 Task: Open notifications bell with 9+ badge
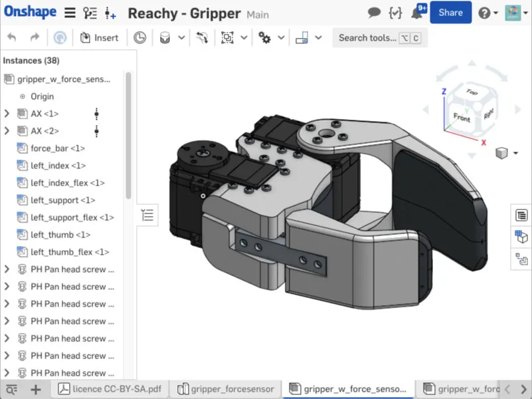[x=418, y=12]
